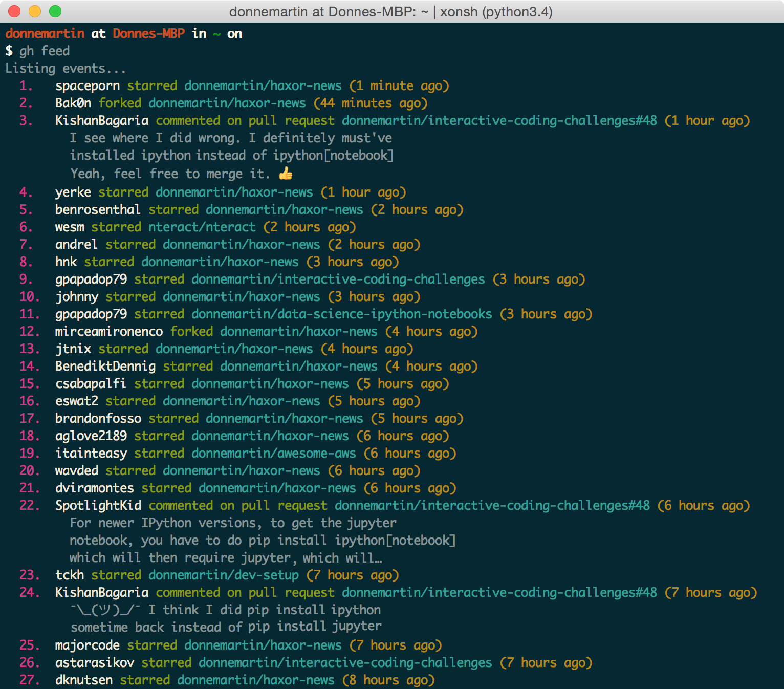Click interactive-coding-challenges#48 in event 3
This screenshot has height=689, width=784.
click(x=499, y=120)
